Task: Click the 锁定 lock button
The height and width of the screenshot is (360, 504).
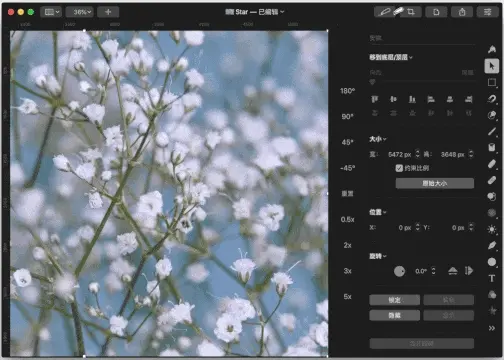Action: tap(394, 300)
